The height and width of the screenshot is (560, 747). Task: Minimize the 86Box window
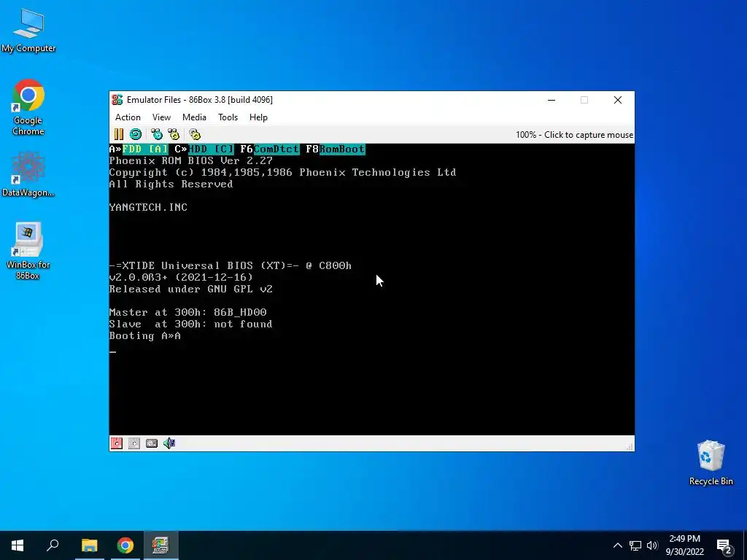click(551, 100)
